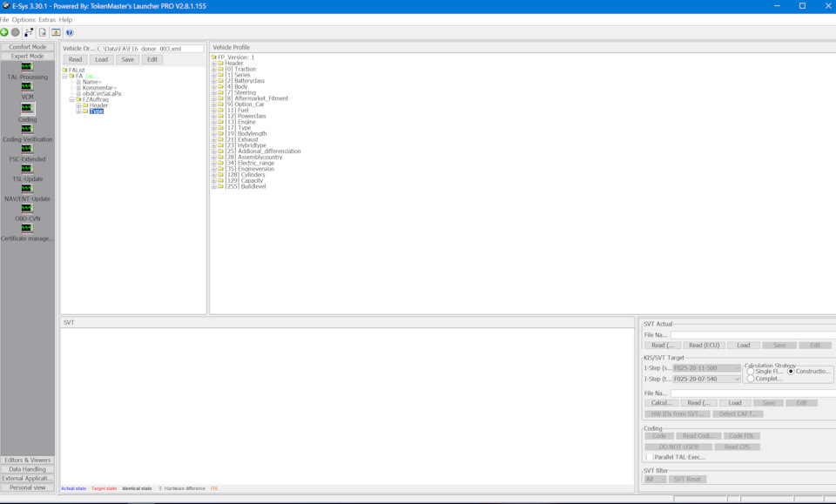Open the I-Step target F025-20-07-540 dropdown
The image size is (836, 504).
point(707,379)
